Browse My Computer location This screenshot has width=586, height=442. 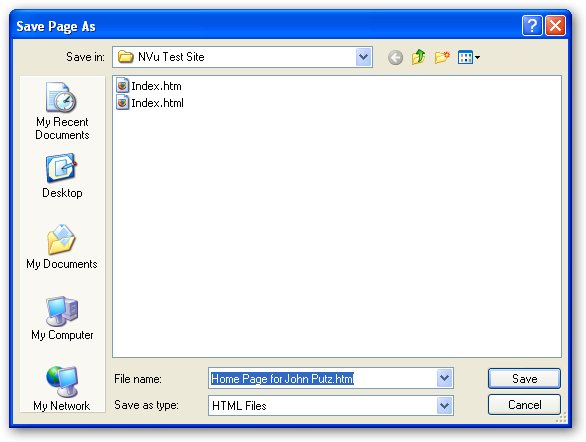pyautogui.click(x=62, y=318)
